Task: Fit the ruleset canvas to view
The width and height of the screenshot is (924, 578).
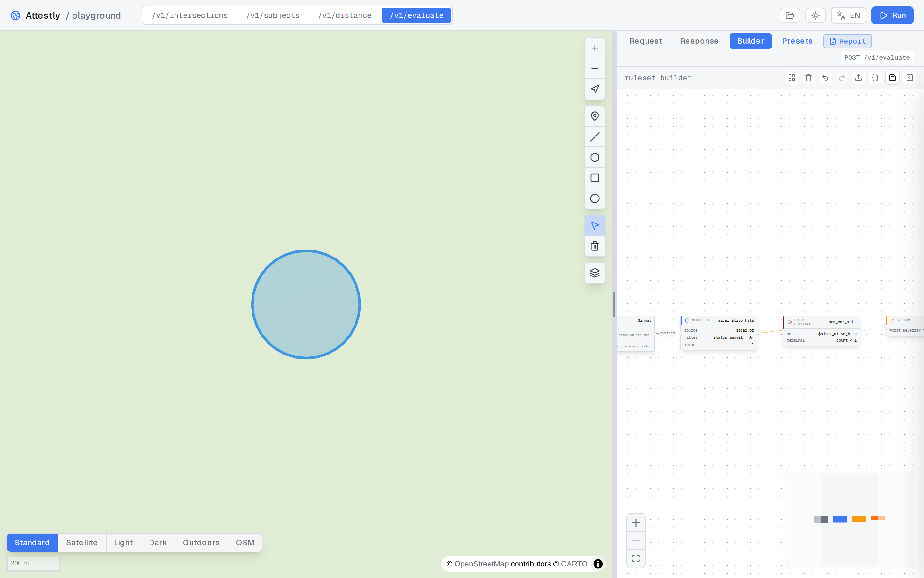Action: click(x=636, y=558)
